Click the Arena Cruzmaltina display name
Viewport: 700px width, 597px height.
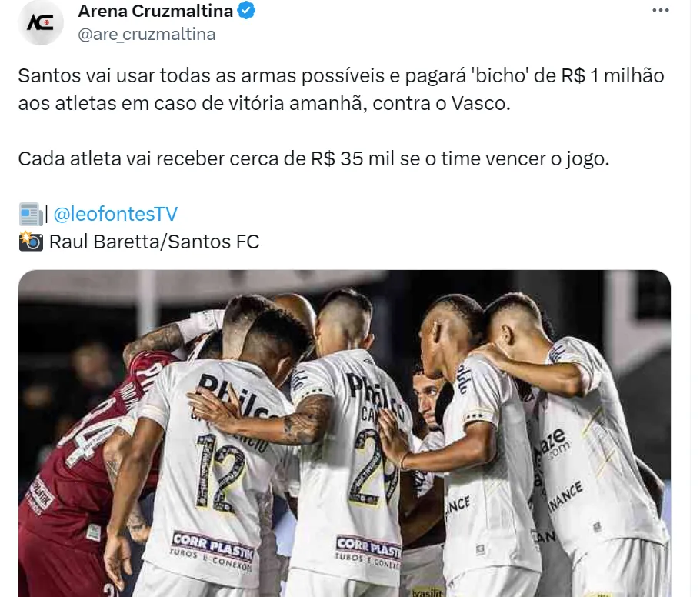(155, 11)
